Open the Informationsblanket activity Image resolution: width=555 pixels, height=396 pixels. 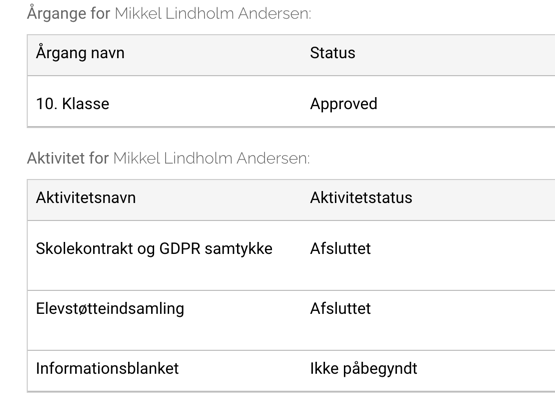tap(107, 368)
